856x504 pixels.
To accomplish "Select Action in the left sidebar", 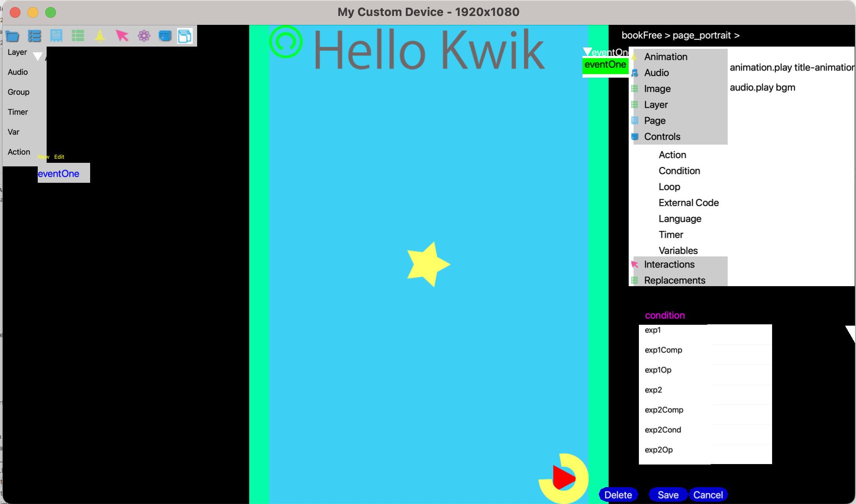I will (19, 152).
